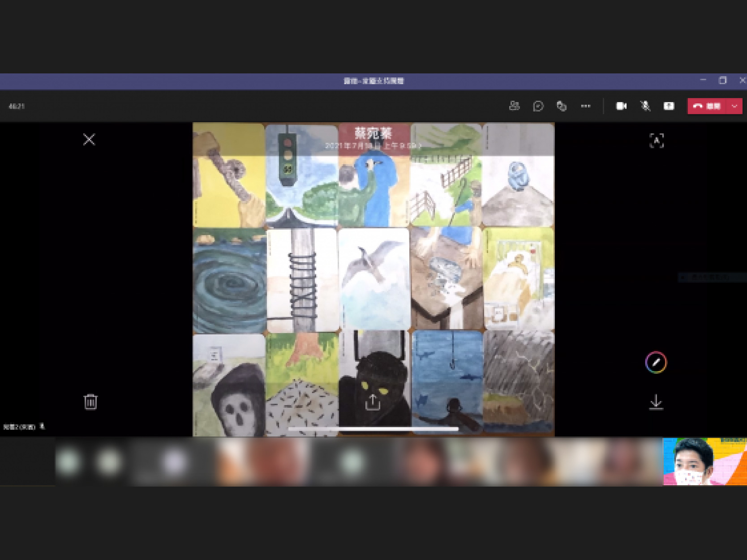Click the photo date details link
This screenshot has width=747, height=560.
[x=373, y=146]
